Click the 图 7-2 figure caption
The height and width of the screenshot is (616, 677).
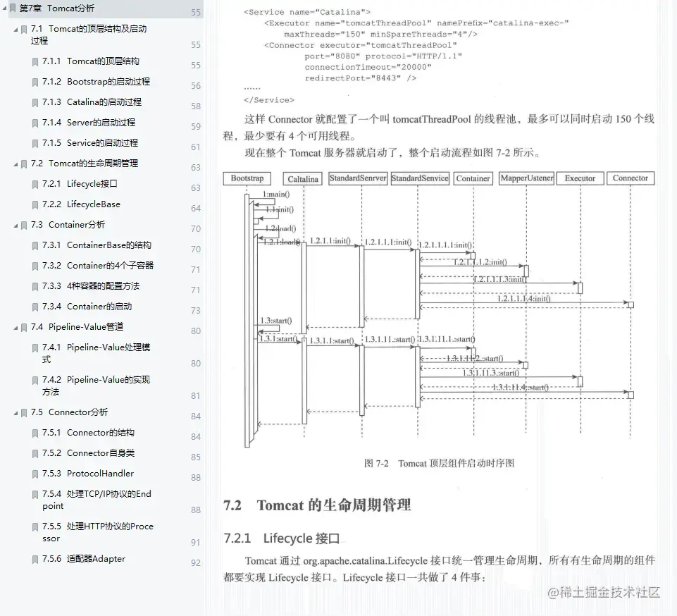coord(439,464)
